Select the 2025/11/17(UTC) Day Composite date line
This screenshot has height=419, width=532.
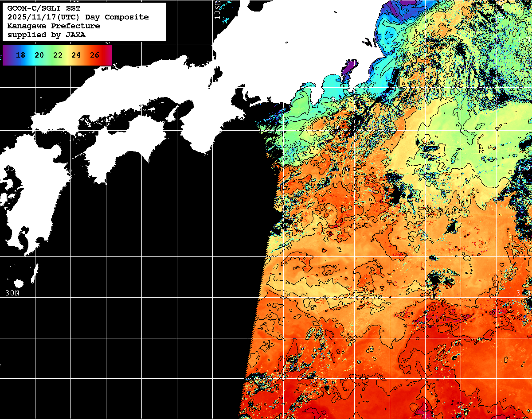click(x=78, y=17)
